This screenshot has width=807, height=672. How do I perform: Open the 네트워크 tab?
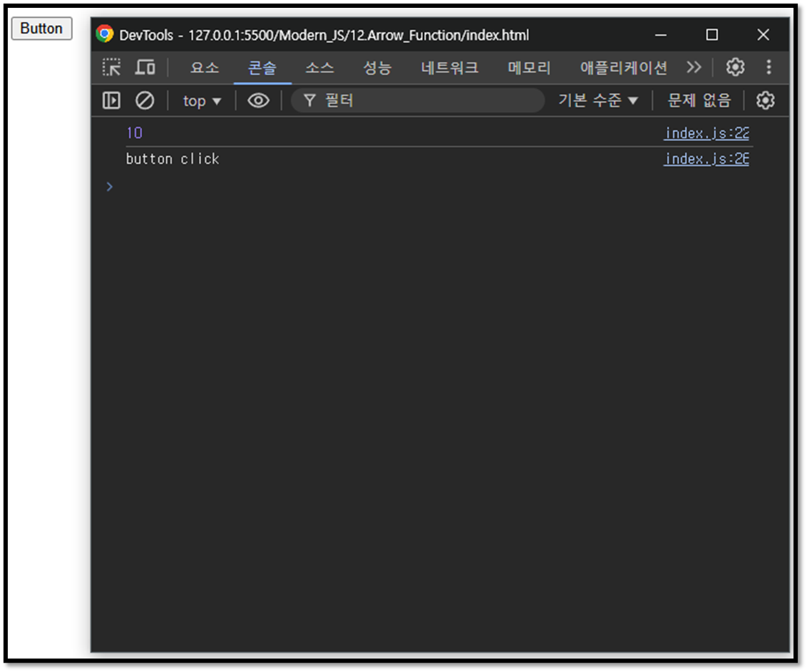click(x=449, y=68)
